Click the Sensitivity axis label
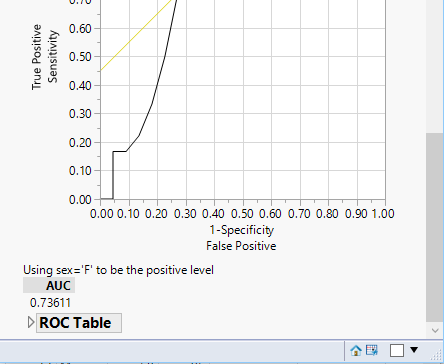This screenshot has height=364, width=444. click(53, 56)
